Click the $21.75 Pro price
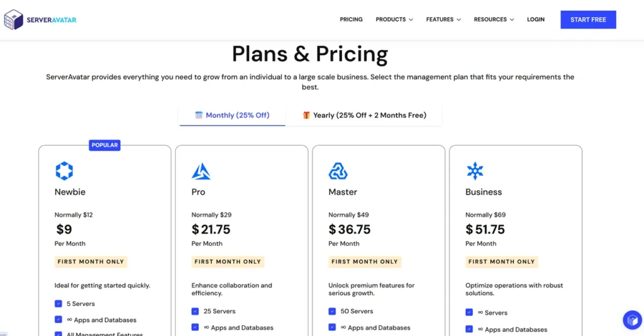The width and height of the screenshot is (644, 336). 211,229
